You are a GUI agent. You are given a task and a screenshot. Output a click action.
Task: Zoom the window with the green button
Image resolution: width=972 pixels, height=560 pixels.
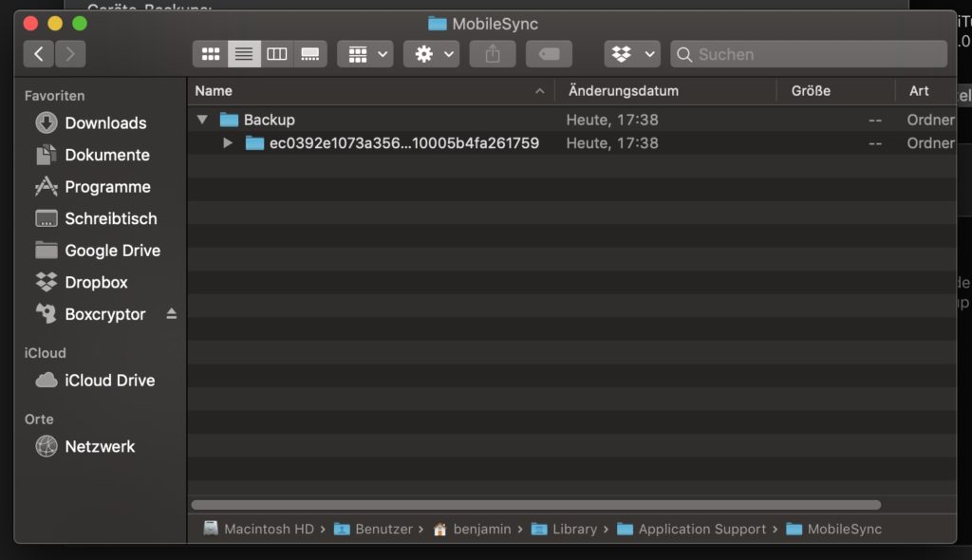[x=80, y=24]
